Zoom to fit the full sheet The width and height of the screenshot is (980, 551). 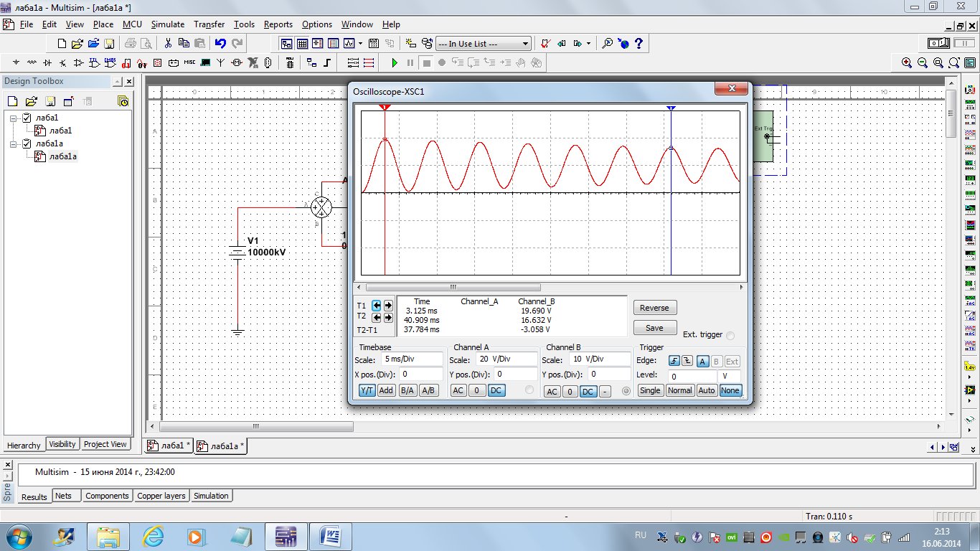(954, 63)
